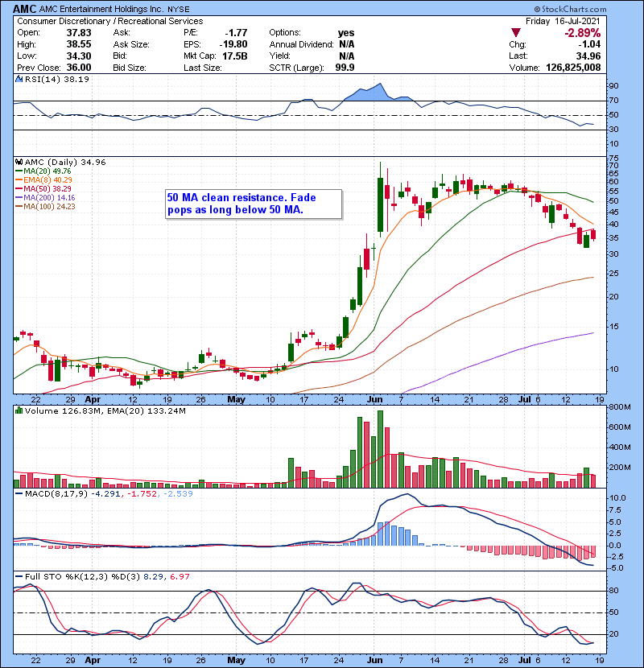Viewport: 644px width, 668px height.
Task: Click the 800M label on volume axis
Action: pyautogui.click(x=620, y=407)
